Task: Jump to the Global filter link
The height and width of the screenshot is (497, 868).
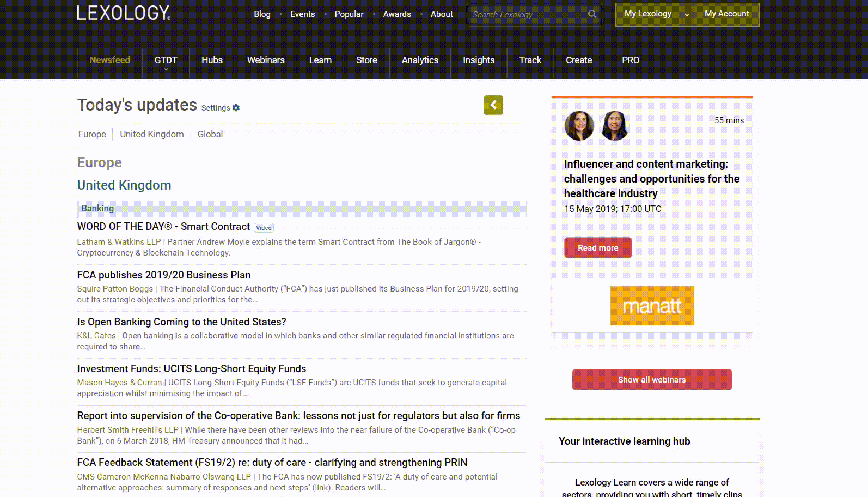Action: (210, 134)
